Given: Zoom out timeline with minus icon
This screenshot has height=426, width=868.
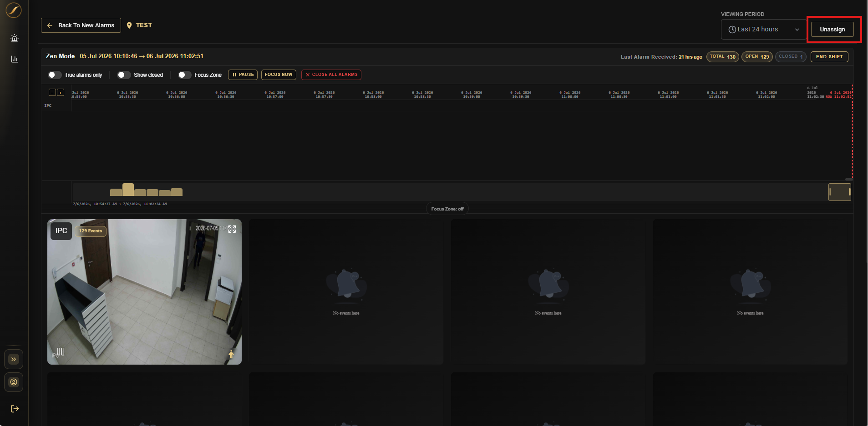Looking at the screenshot, I should coord(52,92).
